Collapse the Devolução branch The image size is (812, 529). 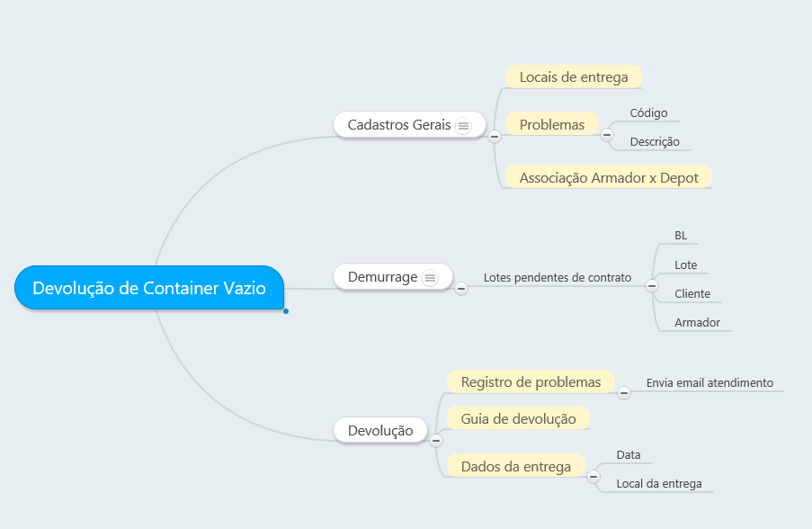coord(436,441)
